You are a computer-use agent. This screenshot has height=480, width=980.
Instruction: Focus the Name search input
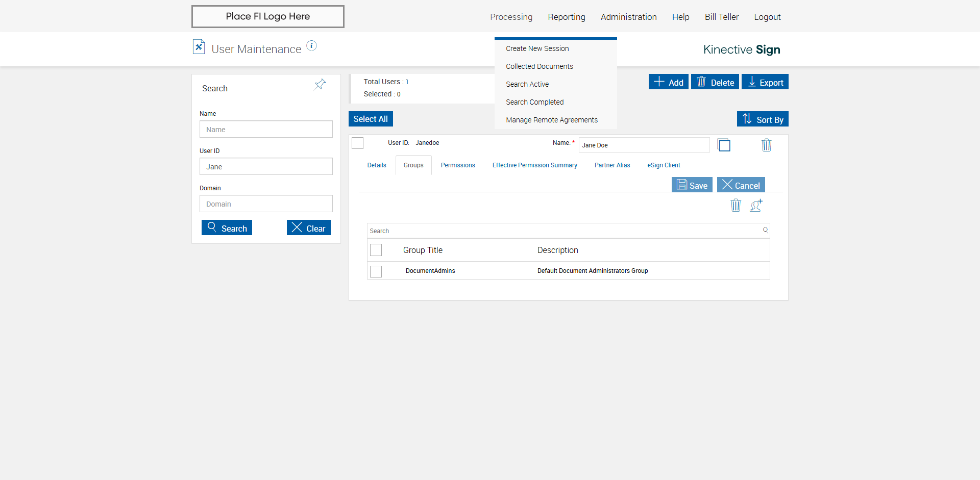click(266, 129)
